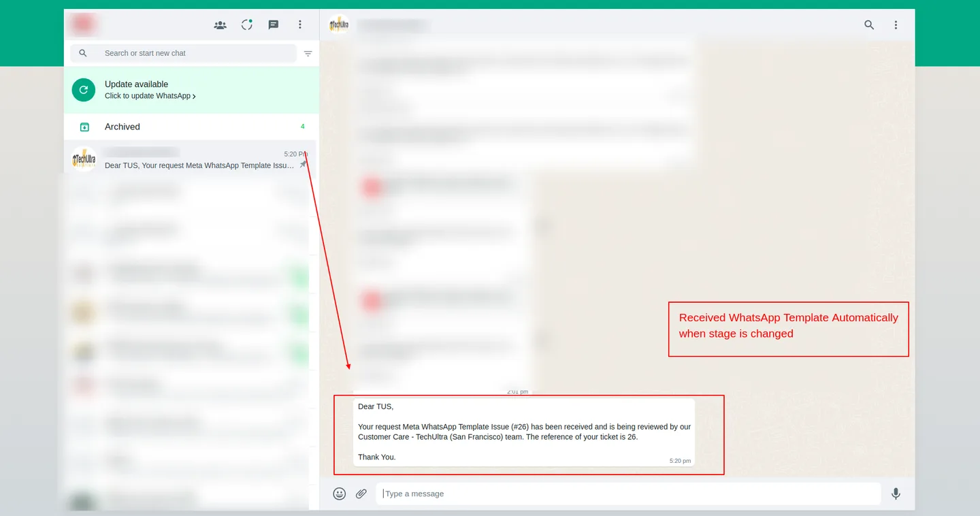Image resolution: width=980 pixels, height=516 pixels.
Task: Open the Status updates icon
Action: click(x=247, y=25)
